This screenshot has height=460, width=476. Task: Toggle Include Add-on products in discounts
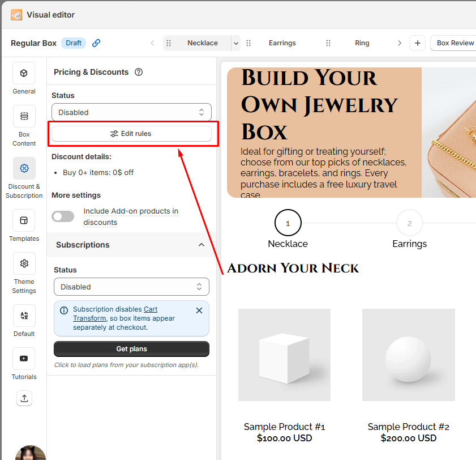click(x=63, y=216)
